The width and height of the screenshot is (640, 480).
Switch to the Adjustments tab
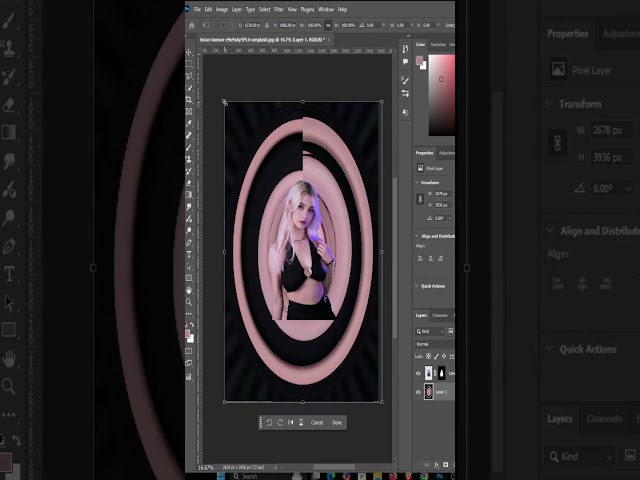coord(447,153)
